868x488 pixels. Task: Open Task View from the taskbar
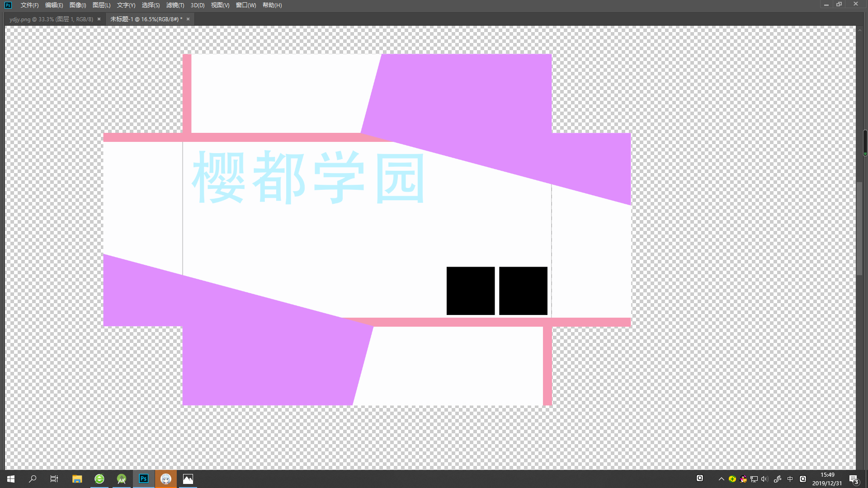[54, 479]
